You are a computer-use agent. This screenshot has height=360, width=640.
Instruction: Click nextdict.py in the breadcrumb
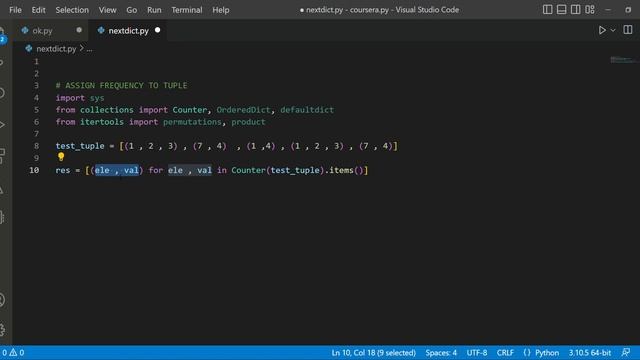(x=56, y=49)
